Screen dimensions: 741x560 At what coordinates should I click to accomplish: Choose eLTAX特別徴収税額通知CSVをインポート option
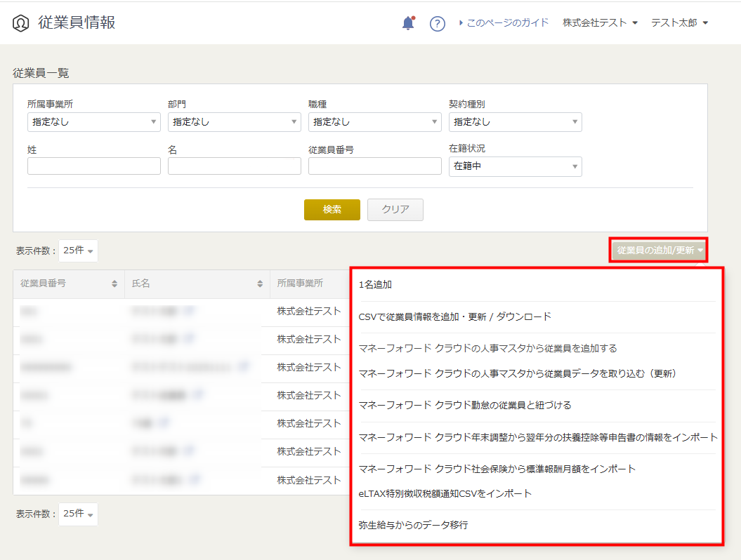[445, 493]
